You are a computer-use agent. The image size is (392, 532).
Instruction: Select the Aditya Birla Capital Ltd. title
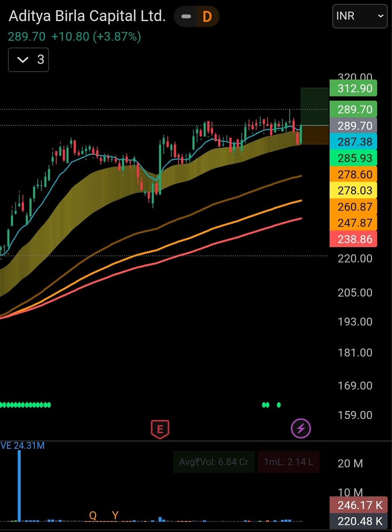pyautogui.click(x=87, y=16)
